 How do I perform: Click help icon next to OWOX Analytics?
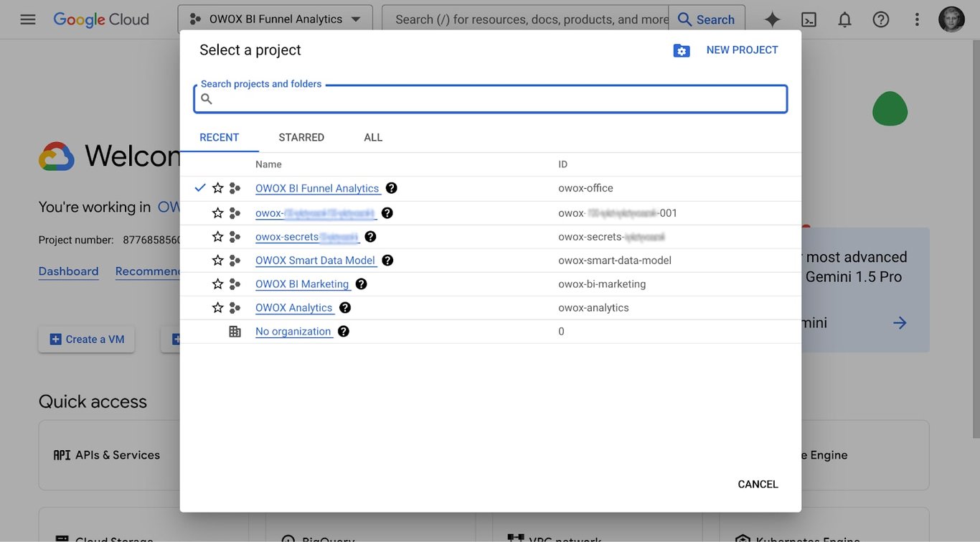click(x=345, y=307)
